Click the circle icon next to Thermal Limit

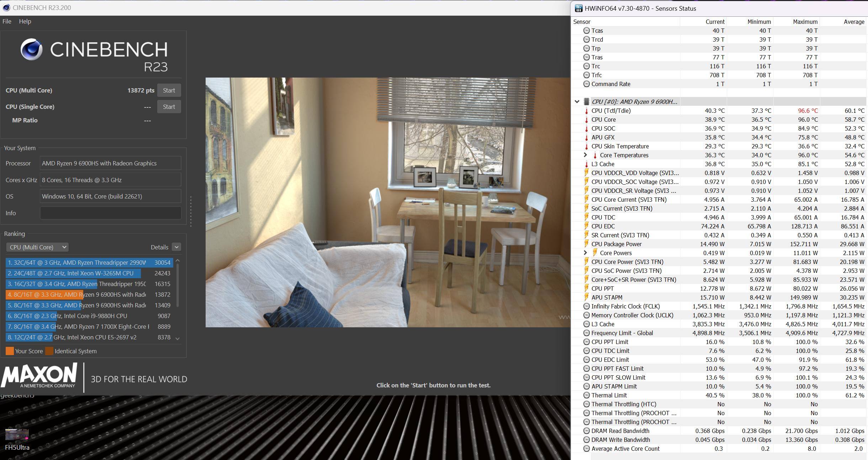[587, 395]
